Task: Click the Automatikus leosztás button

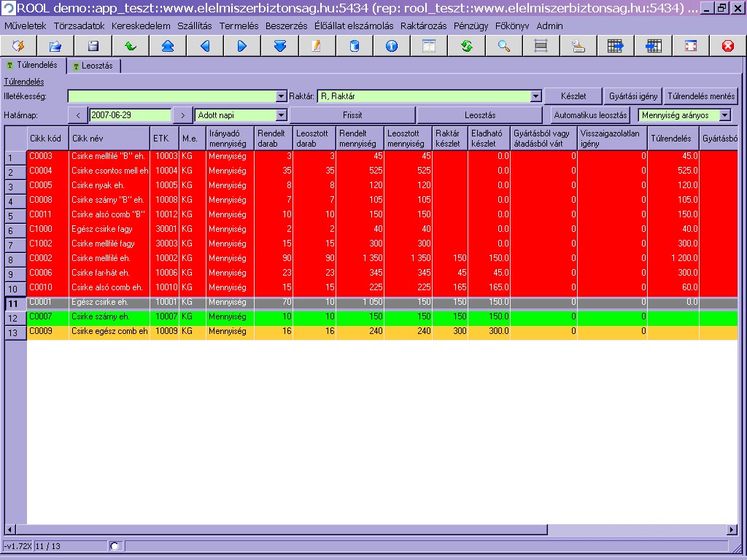Action: click(x=590, y=115)
